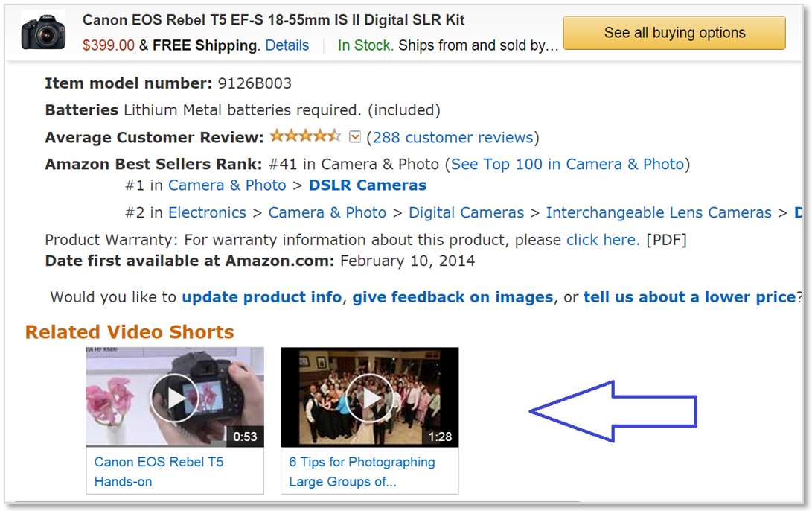Open See Top 100 in Camera & Photo
This screenshot has height=511, width=812.
(x=568, y=165)
